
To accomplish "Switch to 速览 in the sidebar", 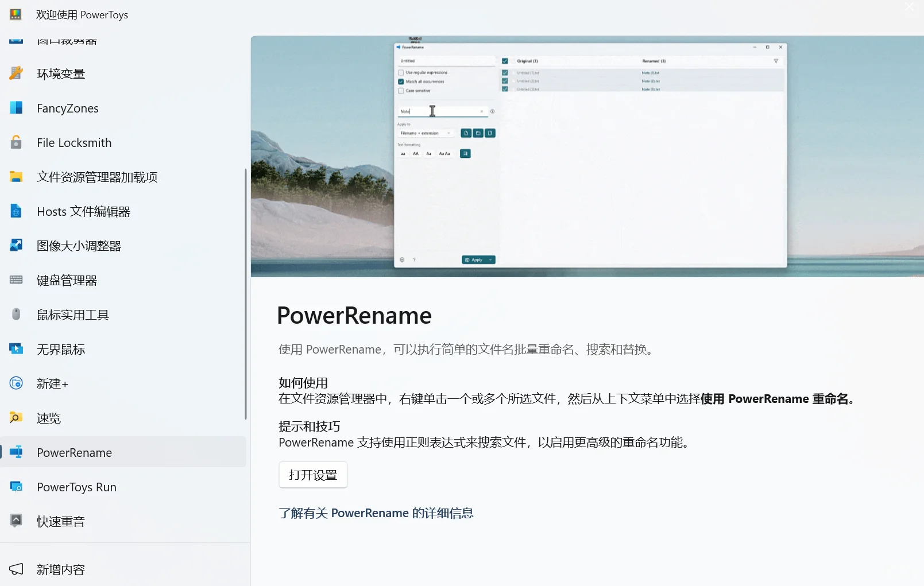I will coord(48,418).
